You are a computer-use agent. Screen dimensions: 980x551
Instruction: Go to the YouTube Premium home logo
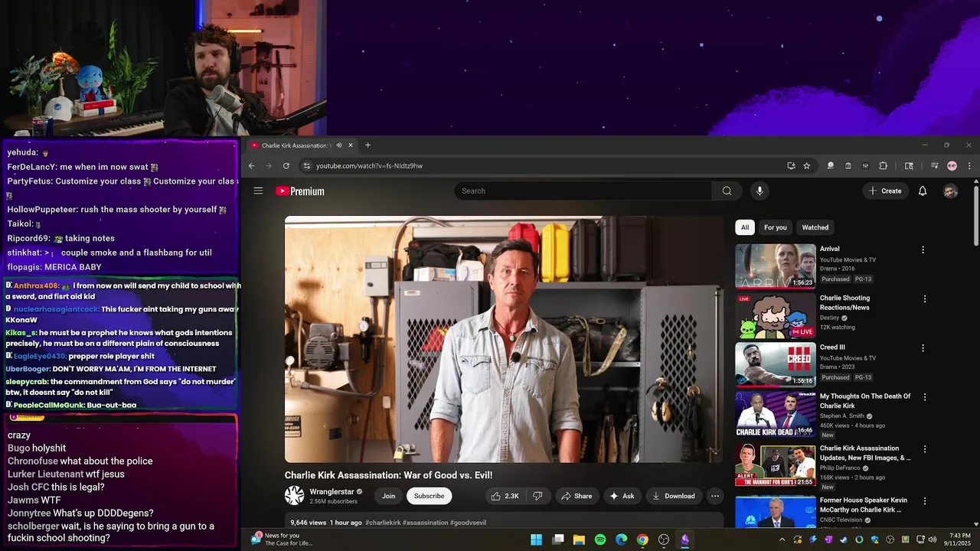[x=300, y=191]
